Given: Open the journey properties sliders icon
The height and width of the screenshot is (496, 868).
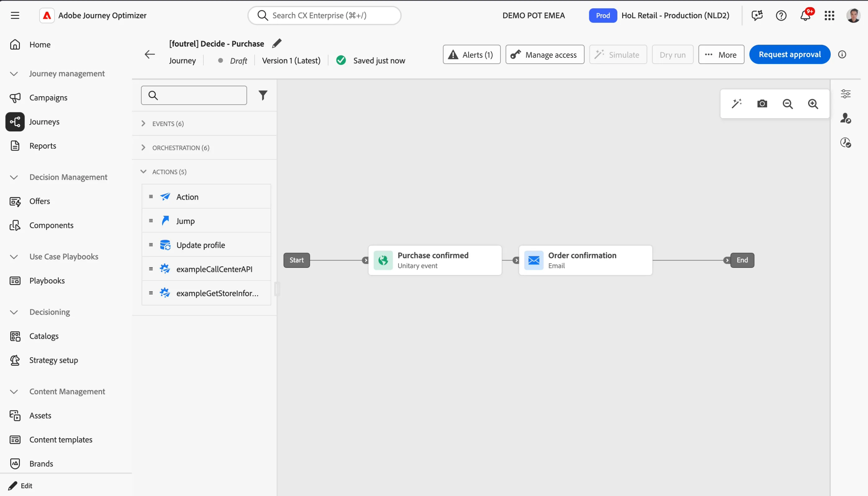Looking at the screenshot, I should point(846,94).
